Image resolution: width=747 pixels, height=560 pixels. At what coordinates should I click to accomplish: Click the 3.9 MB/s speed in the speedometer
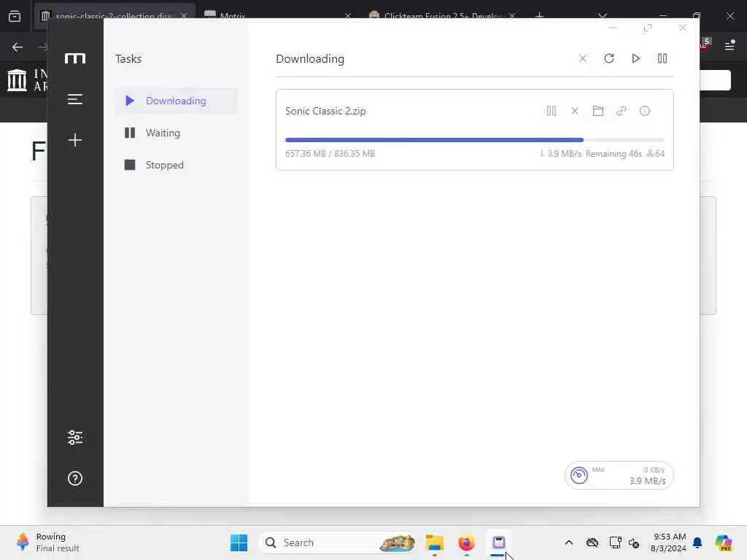(x=648, y=481)
